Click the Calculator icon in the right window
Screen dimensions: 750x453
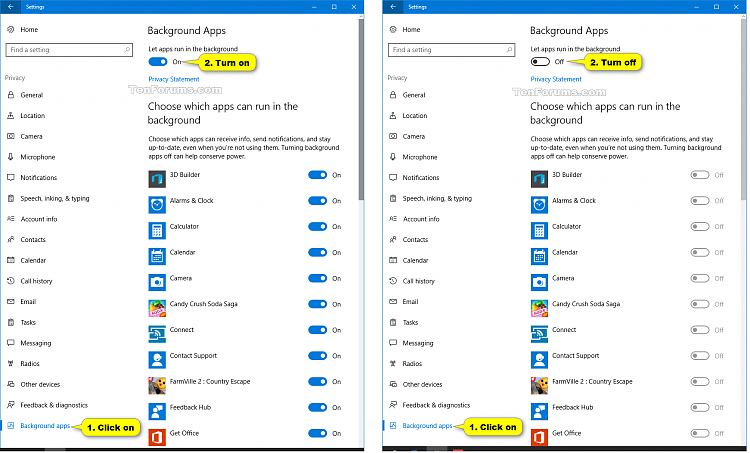point(540,231)
